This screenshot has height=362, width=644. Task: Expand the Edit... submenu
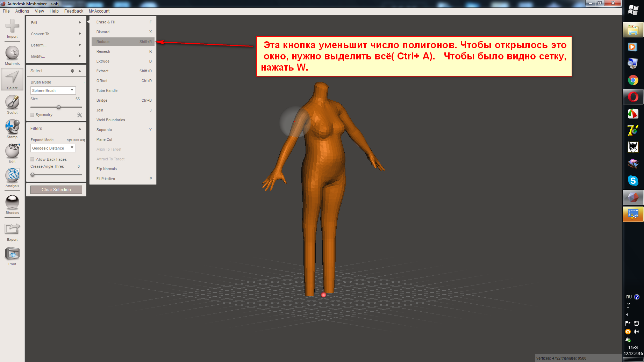click(x=56, y=23)
